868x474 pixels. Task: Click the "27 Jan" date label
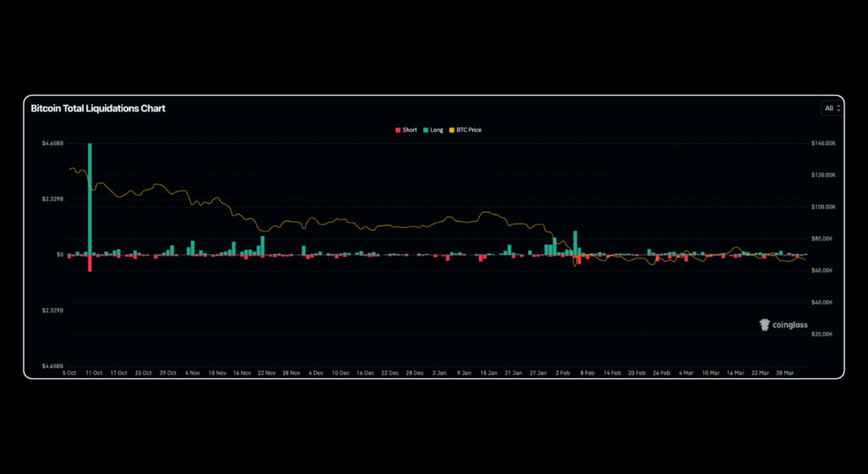[538, 373]
